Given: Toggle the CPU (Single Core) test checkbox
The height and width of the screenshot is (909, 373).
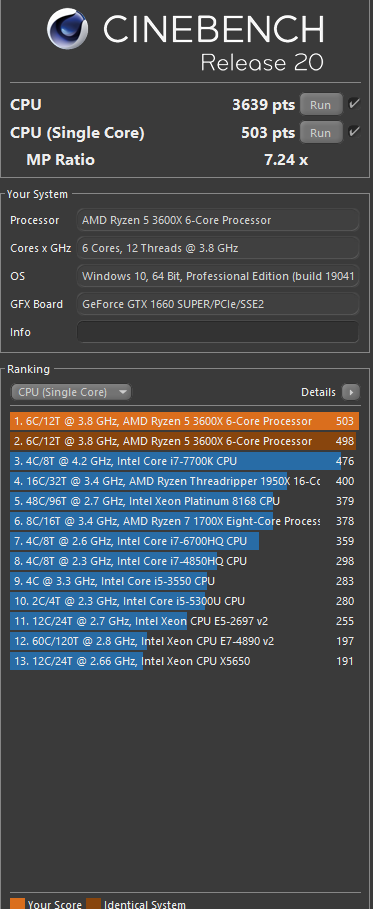Looking at the screenshot, I should coord(354,132).
